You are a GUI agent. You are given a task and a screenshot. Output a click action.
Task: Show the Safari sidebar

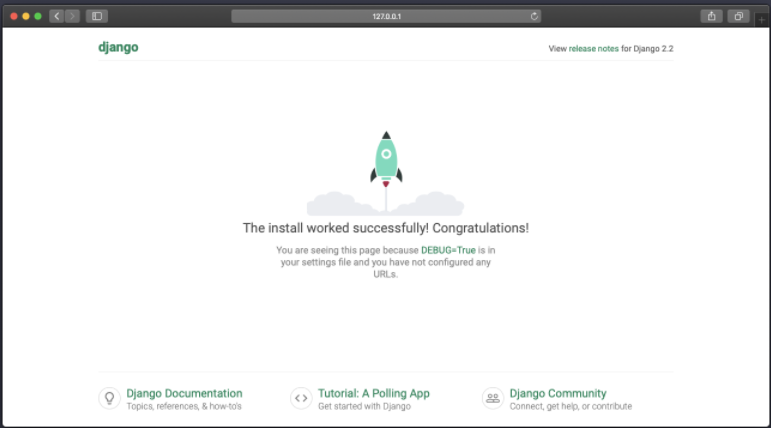(97, 16)
